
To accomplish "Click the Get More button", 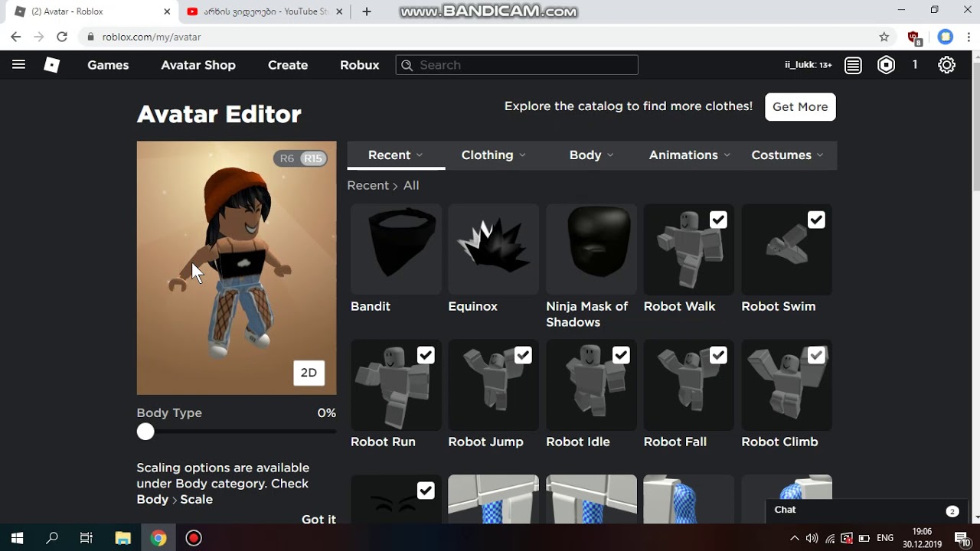I will pos(800,107).
